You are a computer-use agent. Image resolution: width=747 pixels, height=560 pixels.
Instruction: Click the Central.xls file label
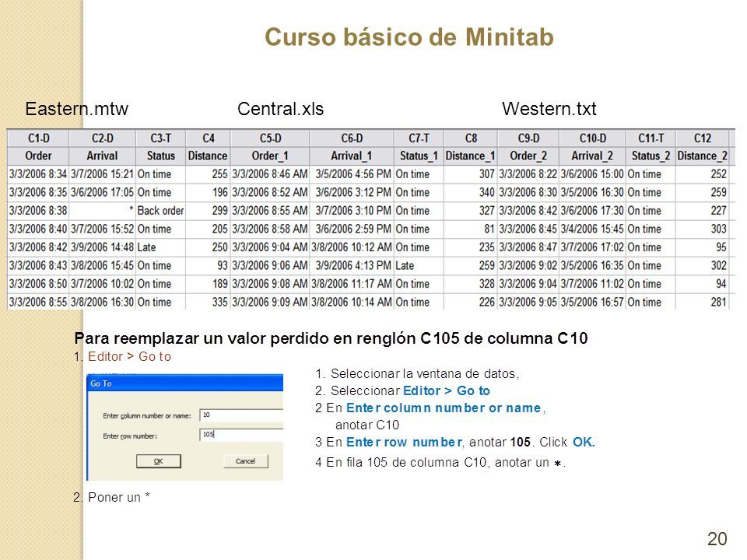pos(280,109)
